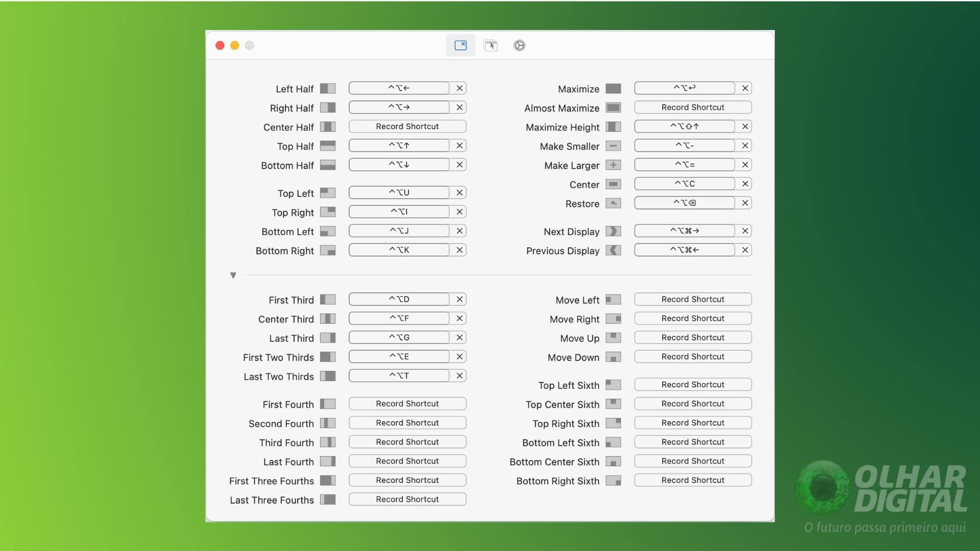The image size is (980, 551).
Task: Click the Next Display arrow icon
Action: (x=613, y=231)
